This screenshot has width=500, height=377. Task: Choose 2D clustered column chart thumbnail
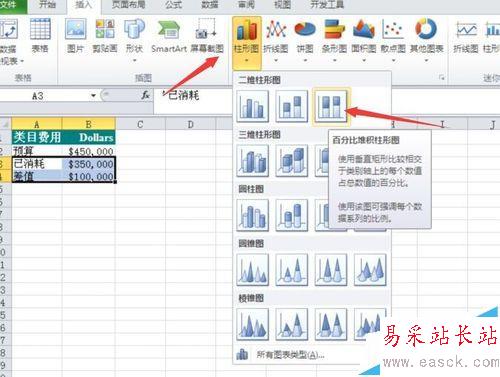[252, 106]
